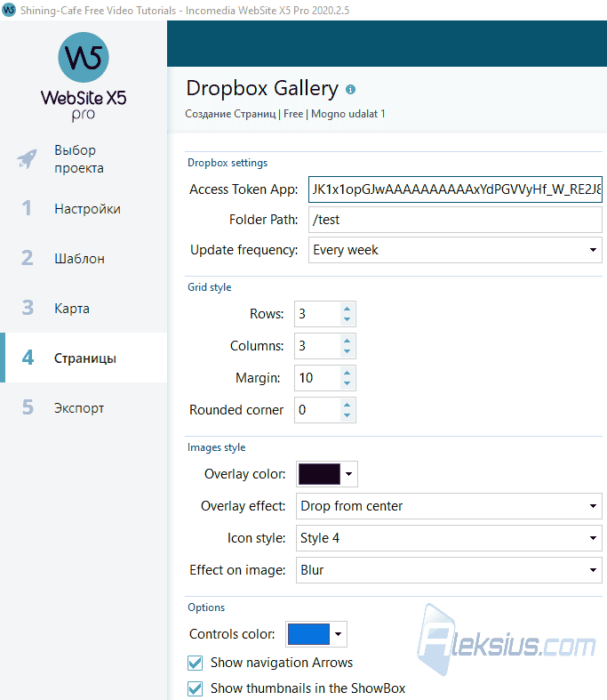Uncheck Show navigation Arrows
This screenshot has height=700, width=607.
click(195, 663)
